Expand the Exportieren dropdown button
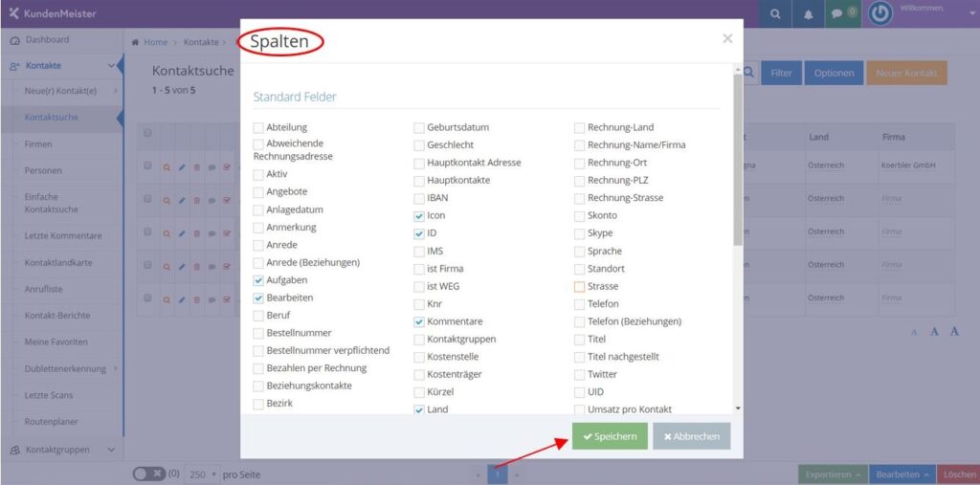Viewport: 980px width, 485px height. pos(832,474)
